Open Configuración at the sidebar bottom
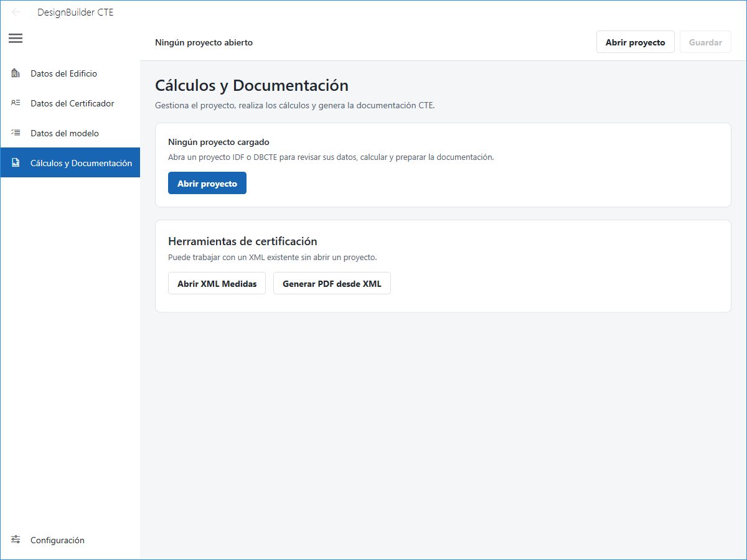This screenshot has width=747, height=560. point(70,540)
